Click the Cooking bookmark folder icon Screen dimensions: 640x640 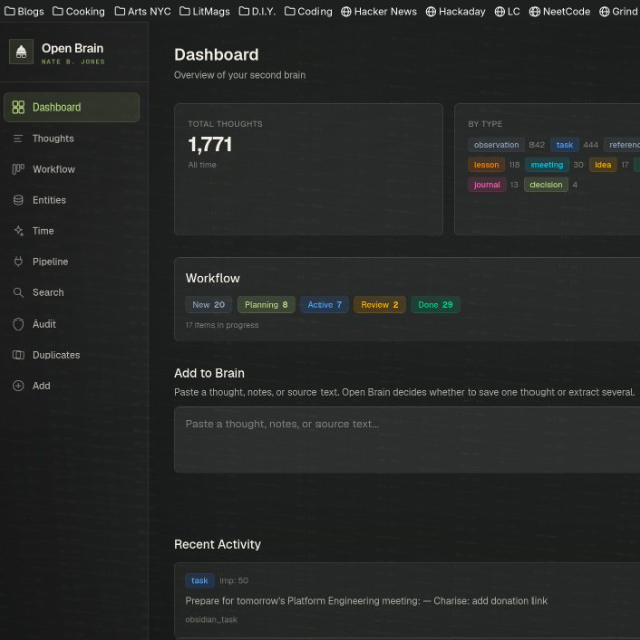click(x=58, y=11)
